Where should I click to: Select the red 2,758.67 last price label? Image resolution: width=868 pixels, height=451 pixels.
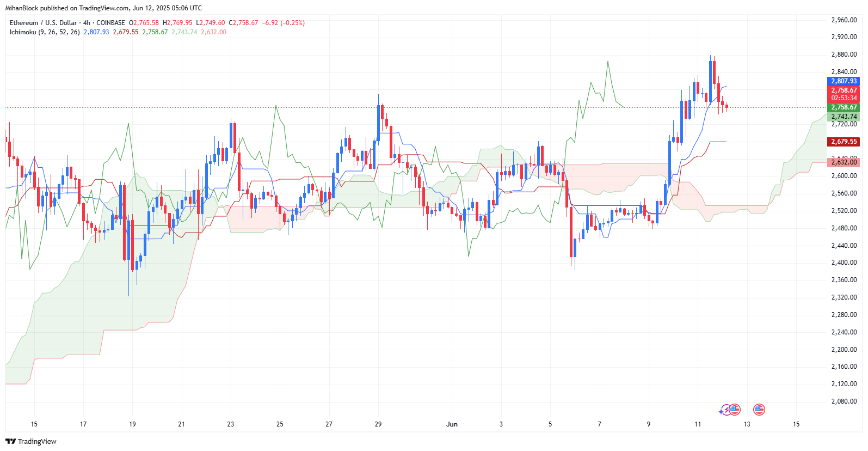coord(843,90)
